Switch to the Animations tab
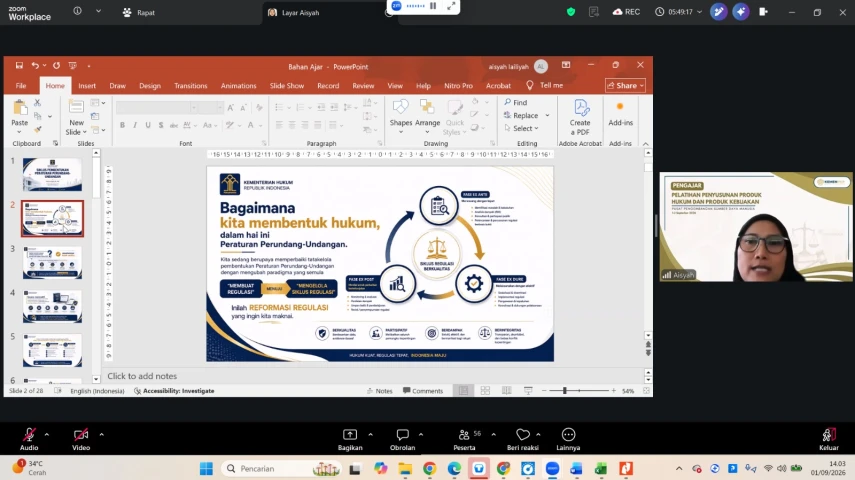The image size is (855, 480). click(238, 86)
